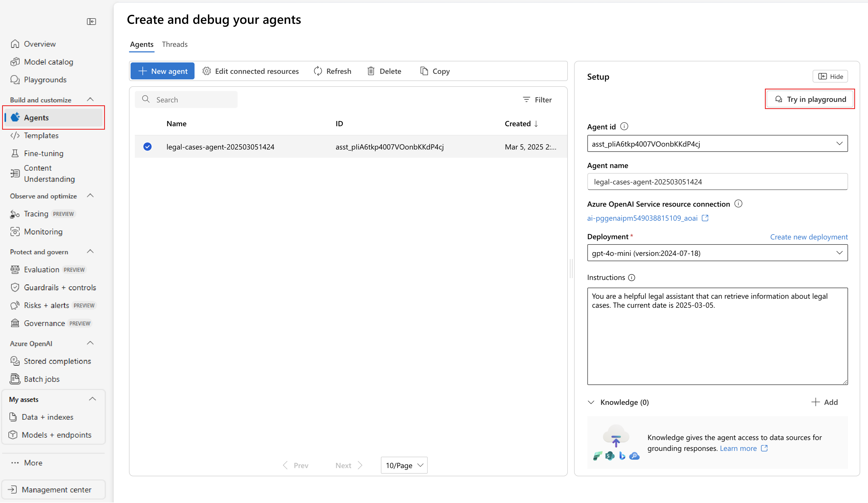This screenshot has width=868, height=503.
Task: Switch to the Threads tab
Action: tap(175, 44)
